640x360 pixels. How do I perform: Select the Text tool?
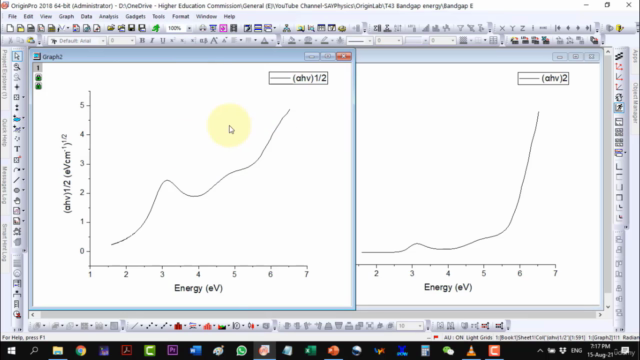17,149
